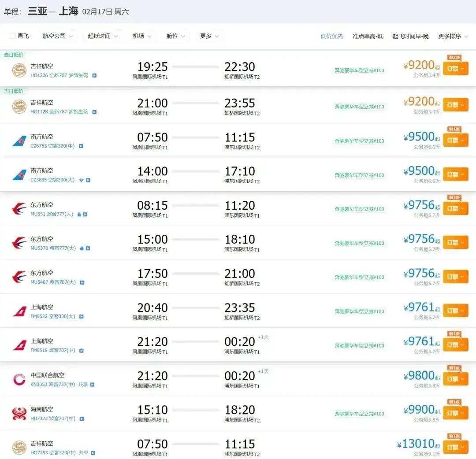This screenshot has height=459, width=476.
Task: Select the ¥9800 price on flight KN3053
Action: coord(421,376)
